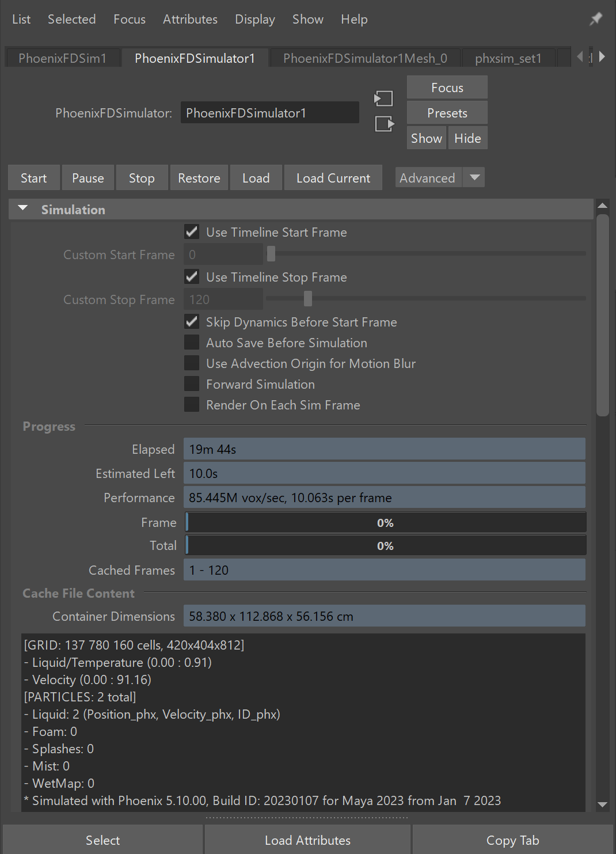Open the Help menu
This screenshot has height=854, width=616.
click(354, 19)
